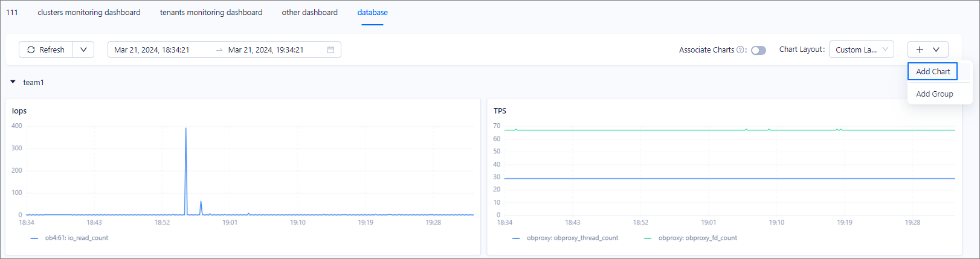980x259 pixels.
Task: Click the help icon beside Associate Charts
Action: click(x=740, y=50)
